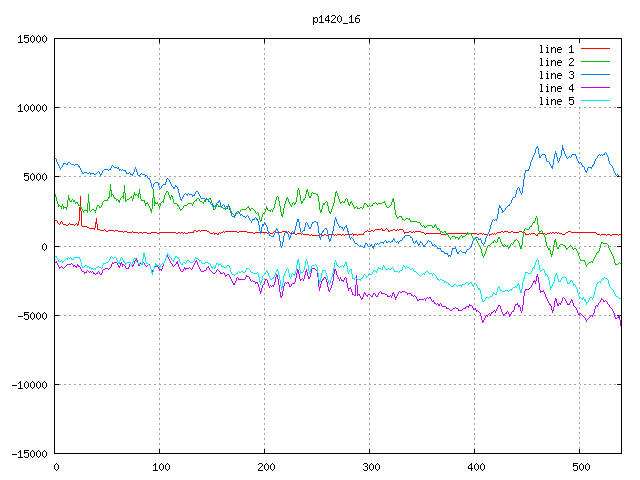
Task: Select the 300 x-axis tick label
Action: tap(370, 467)
